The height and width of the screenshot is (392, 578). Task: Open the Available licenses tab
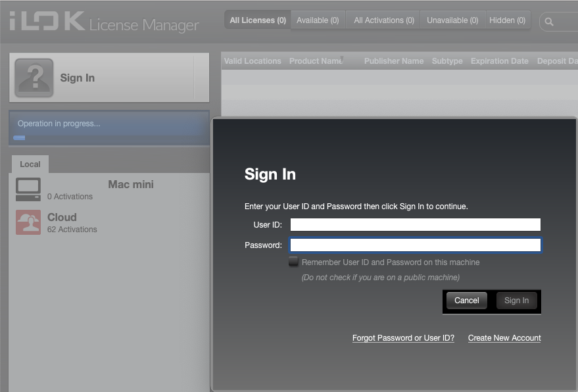pos(318,20)
